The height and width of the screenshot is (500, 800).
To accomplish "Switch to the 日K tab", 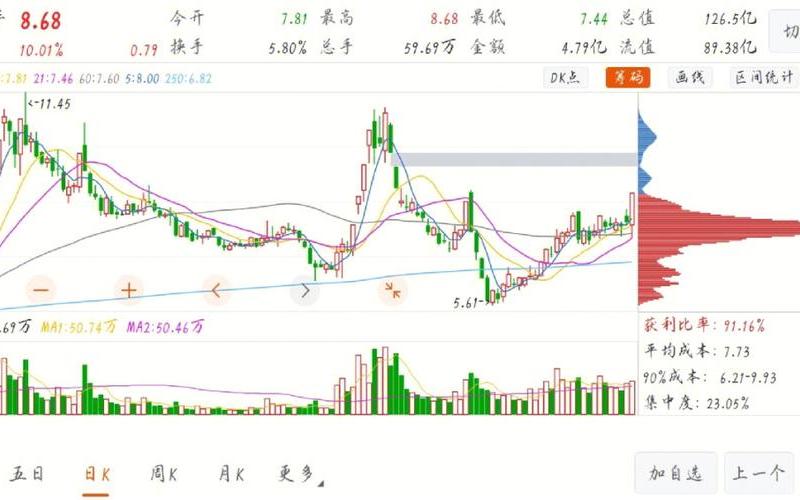I will click(96, 474).
